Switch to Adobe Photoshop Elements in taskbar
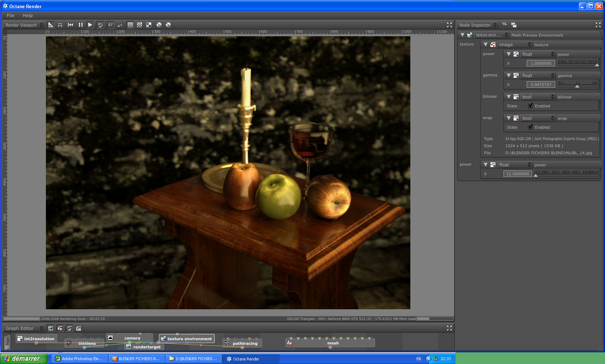 (x=79, y=359)
